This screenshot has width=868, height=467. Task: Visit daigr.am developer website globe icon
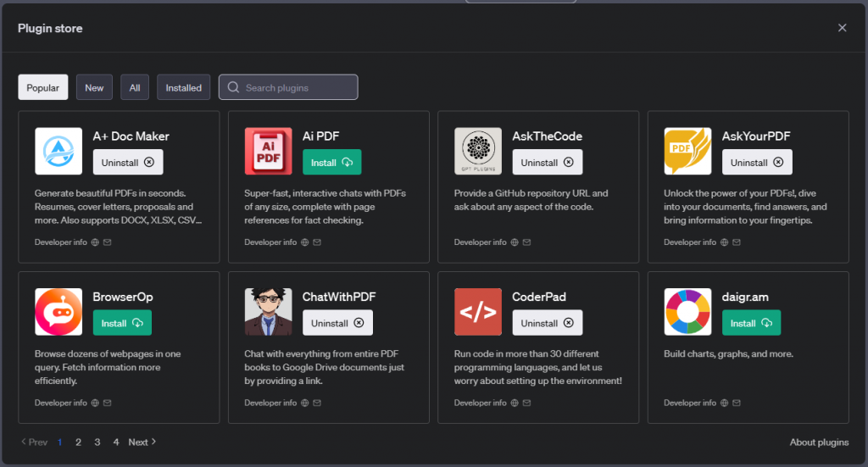point(725,403)
